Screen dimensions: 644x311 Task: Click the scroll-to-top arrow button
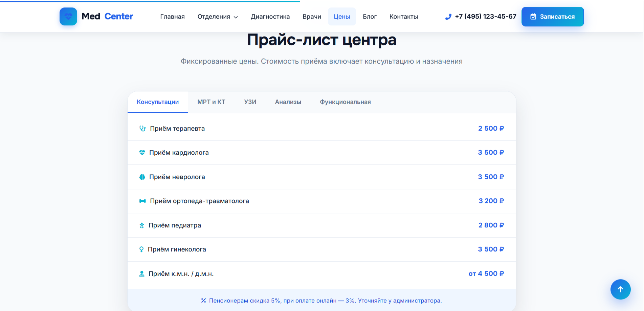(x=620, y=289)
